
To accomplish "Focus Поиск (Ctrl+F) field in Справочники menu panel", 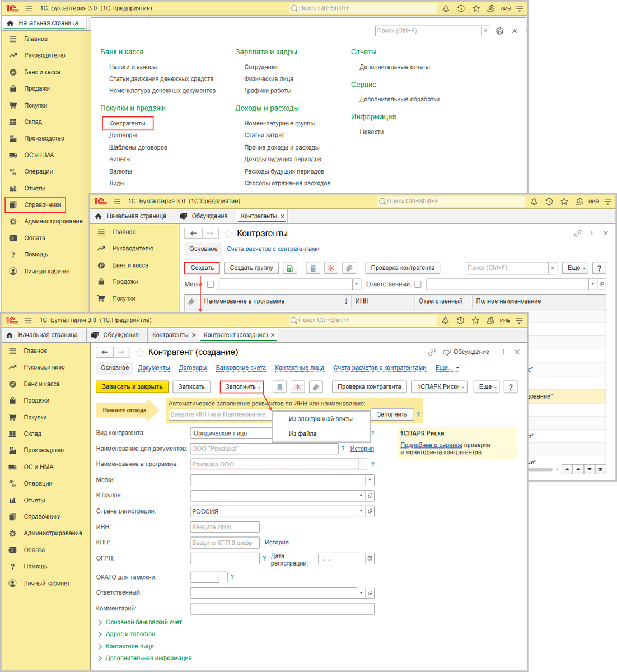I will click(428, 31).
